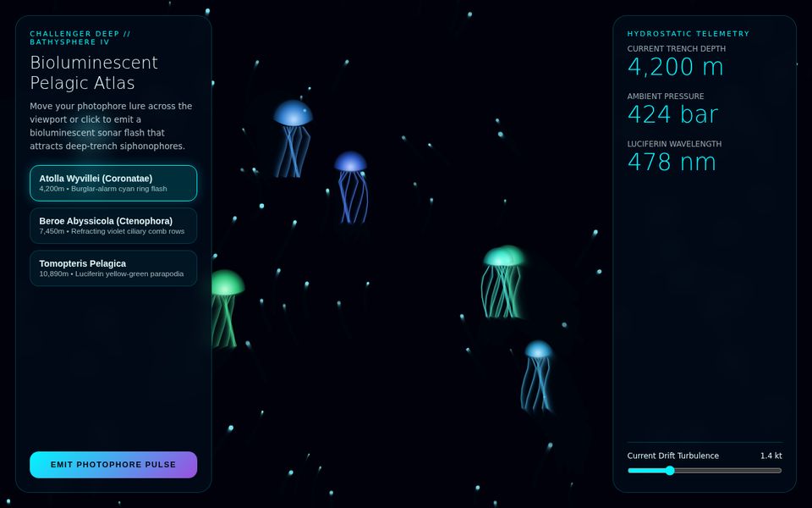
Task: Click the Ambient Pressure label
Action: pos(666,96)
